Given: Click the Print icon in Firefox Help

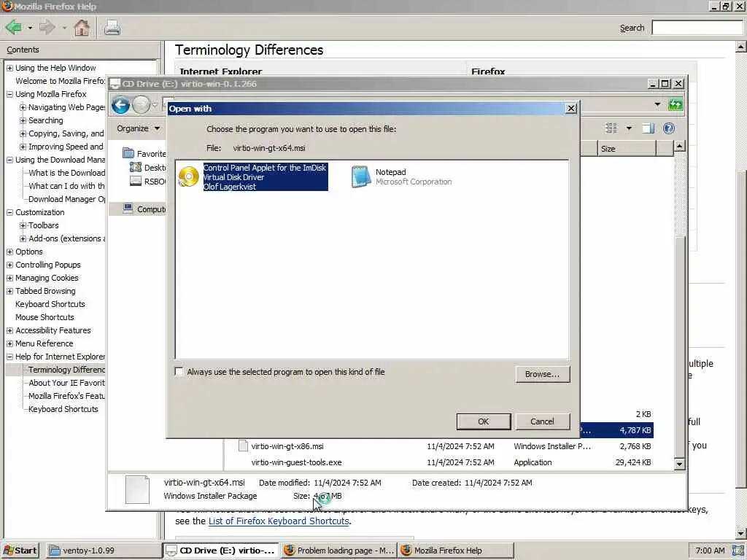Looking at the screenshot, I should (112, 27).
